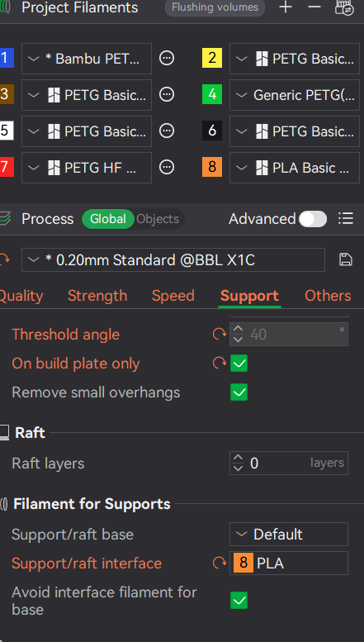The height and width of the screenshot is (642, 364).
Task: Open AMS filament sync icon
Action: click(x=344, y=7)
